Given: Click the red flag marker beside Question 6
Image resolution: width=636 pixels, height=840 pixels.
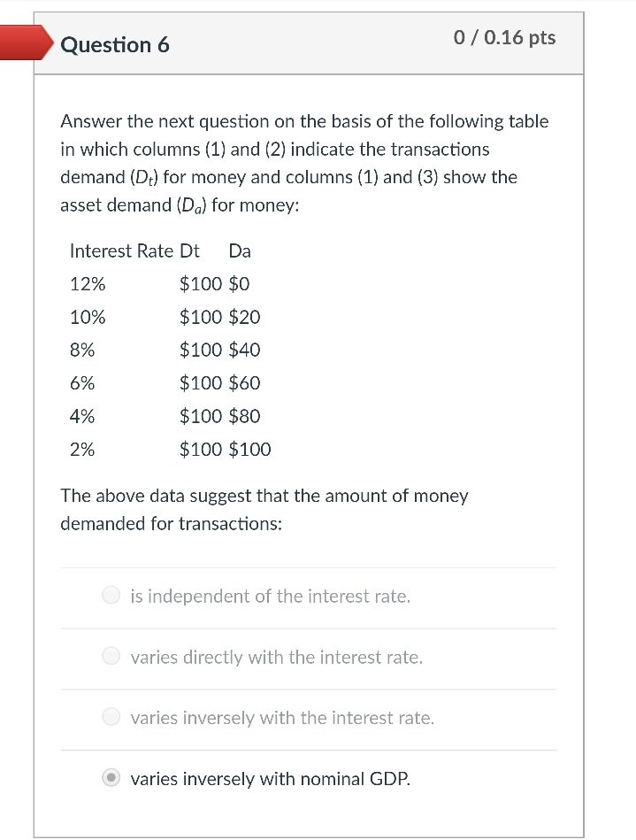Looking at the screenshot, I should (x=22, y=42).
